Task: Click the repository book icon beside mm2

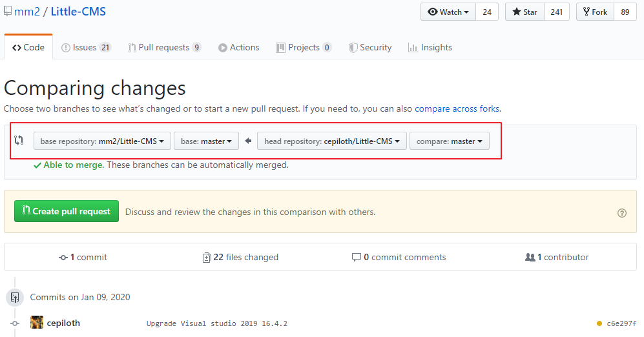Action: tap(8, 11)
